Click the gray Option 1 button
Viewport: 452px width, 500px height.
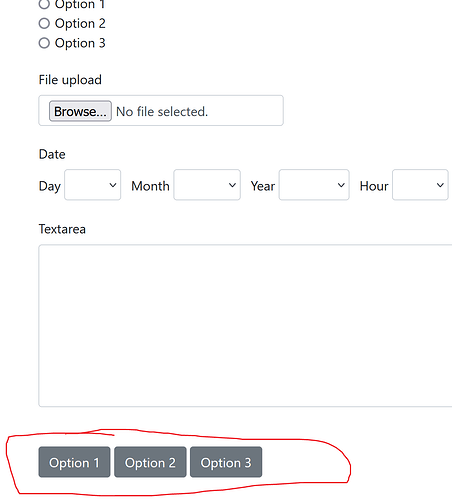(74, 462)
